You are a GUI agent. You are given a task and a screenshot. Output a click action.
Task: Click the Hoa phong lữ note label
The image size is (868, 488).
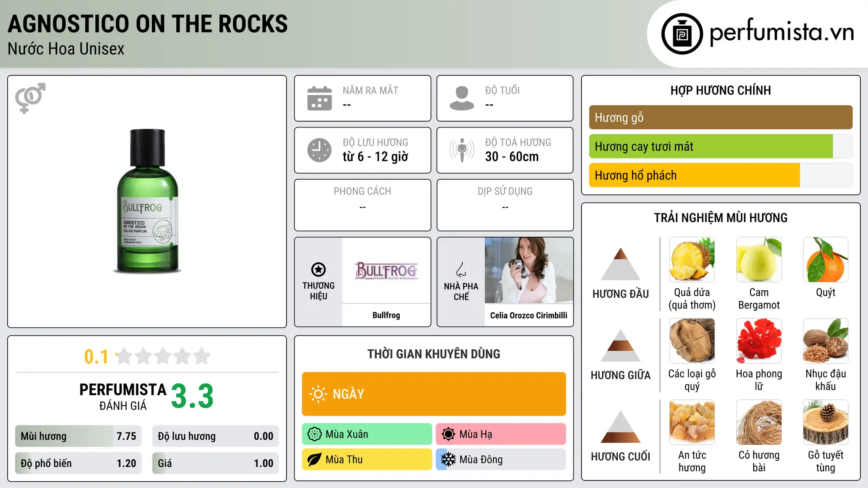759,380
